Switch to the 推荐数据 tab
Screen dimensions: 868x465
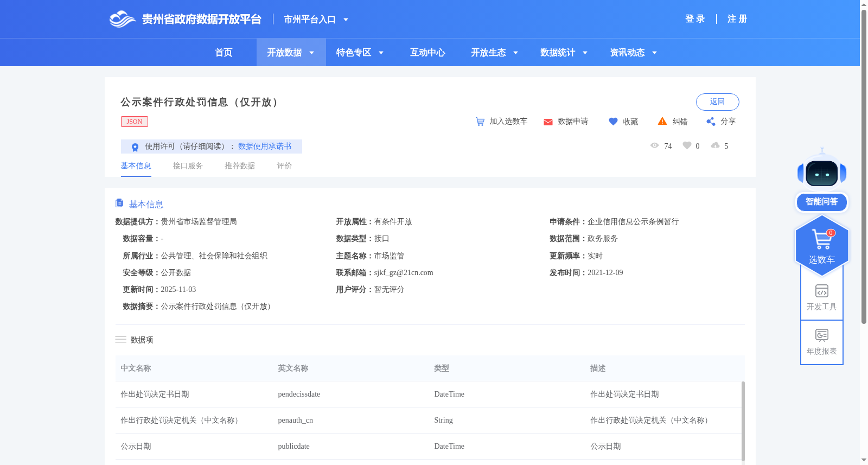pos(240,166)
